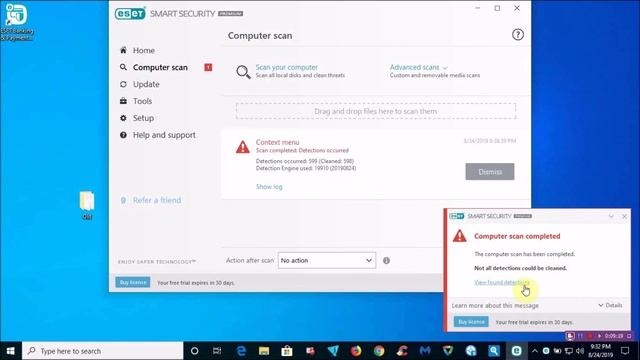
Task: Launch Microsoft Edge from the taskbar
Action: [x=241, y=351]
